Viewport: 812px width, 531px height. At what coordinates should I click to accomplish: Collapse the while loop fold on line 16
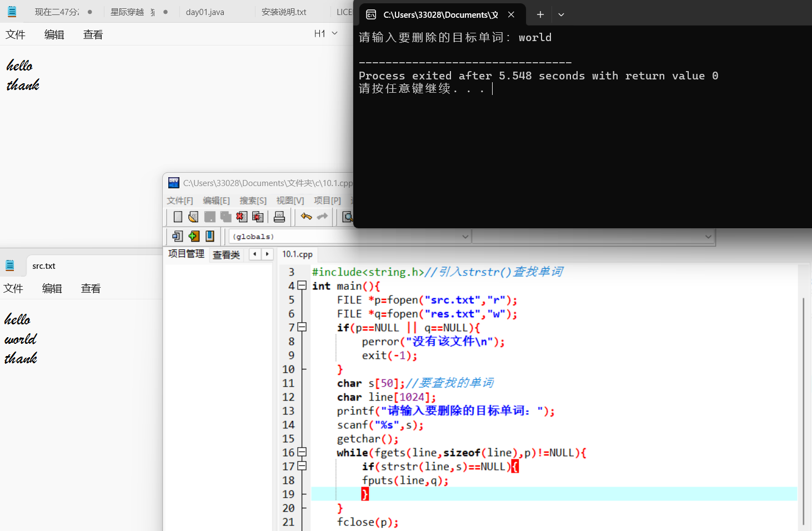click(x=302, y=452)
